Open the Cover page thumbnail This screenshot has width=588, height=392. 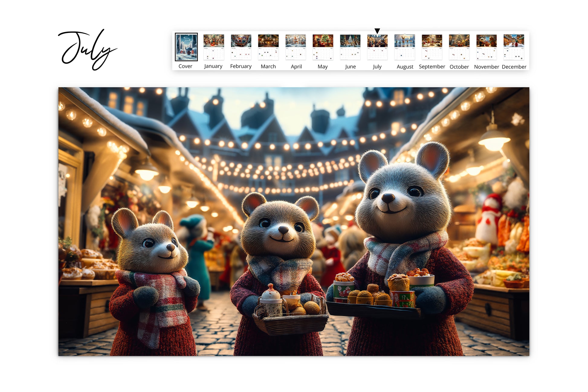(186, 47)
